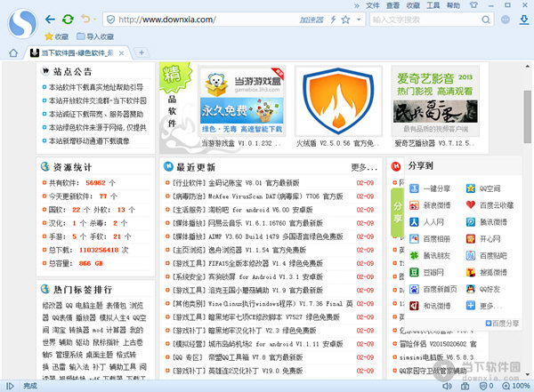Screen dimensions: 534x392
Task: Click the home page icon
Action: pos(13,52)
